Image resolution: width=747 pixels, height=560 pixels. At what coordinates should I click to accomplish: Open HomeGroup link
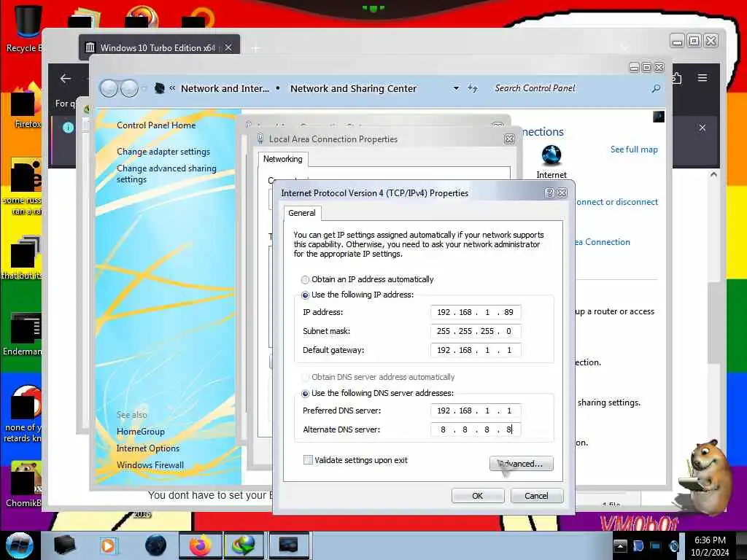click(x=141, y=432)
